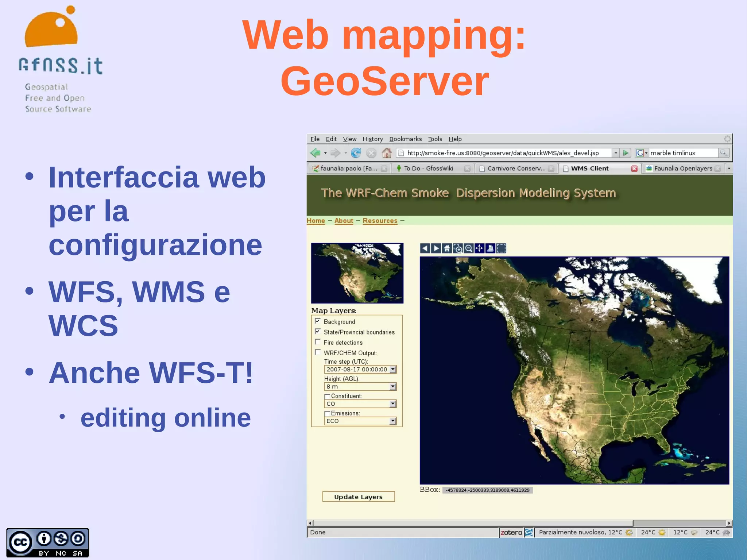Follow the Resources link
The width and height of the screenshot is (747, 560).
point(380,221)
